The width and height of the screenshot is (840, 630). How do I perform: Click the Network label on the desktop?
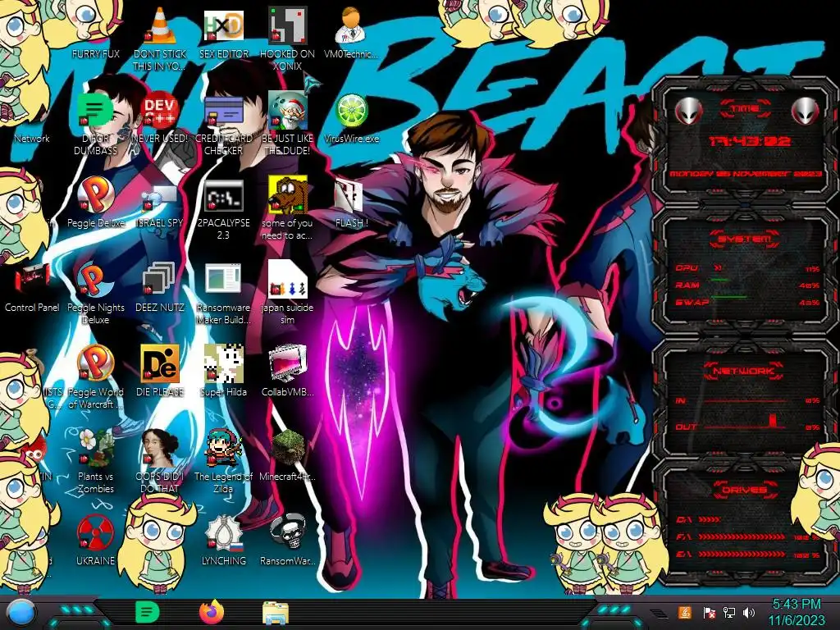tap(32, 138)
